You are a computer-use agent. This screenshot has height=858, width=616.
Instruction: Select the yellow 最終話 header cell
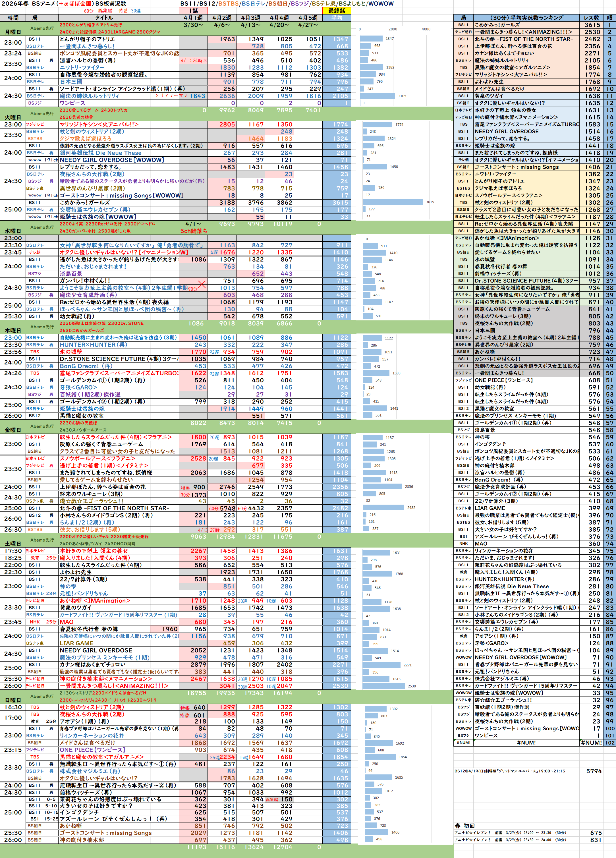(x=336, y=11)
